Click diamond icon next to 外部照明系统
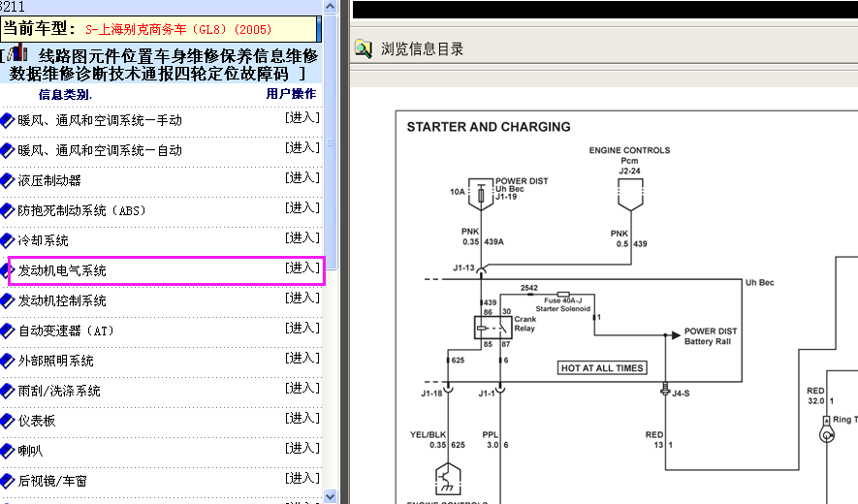858x504 pixels. [7, 362]
